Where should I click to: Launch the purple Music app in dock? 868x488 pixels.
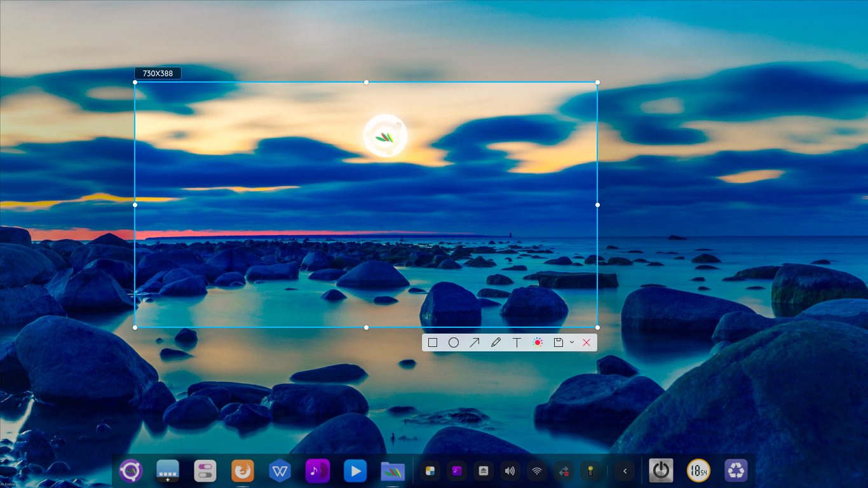click(318, 471)
